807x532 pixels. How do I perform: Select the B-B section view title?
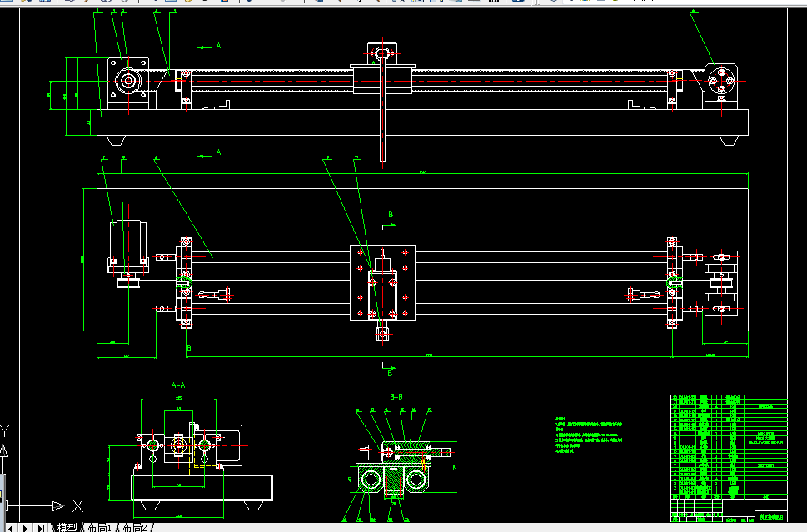pyautogui.click(x=396, y=396)
